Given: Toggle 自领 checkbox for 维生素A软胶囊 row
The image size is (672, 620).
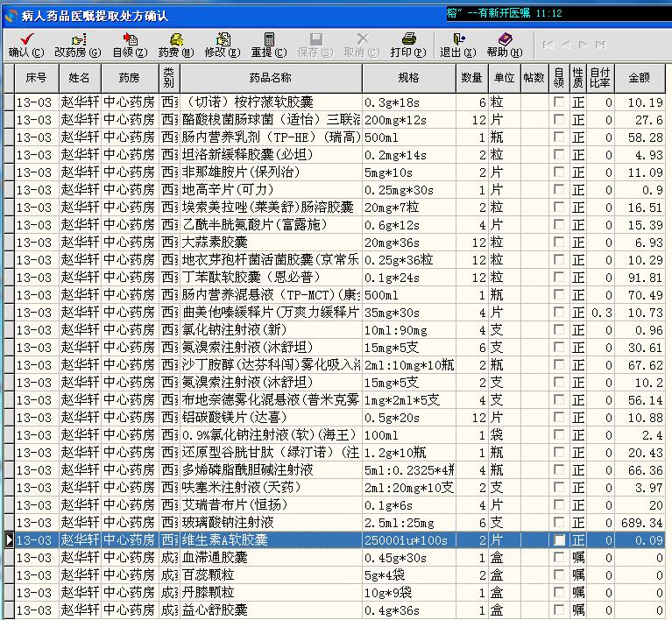Looking at the screenshot, I should click(x=559, y=540).
